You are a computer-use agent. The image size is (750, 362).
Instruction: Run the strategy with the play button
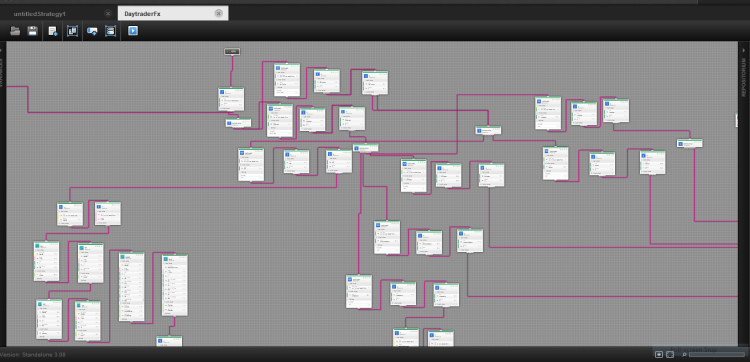point(133,31)
